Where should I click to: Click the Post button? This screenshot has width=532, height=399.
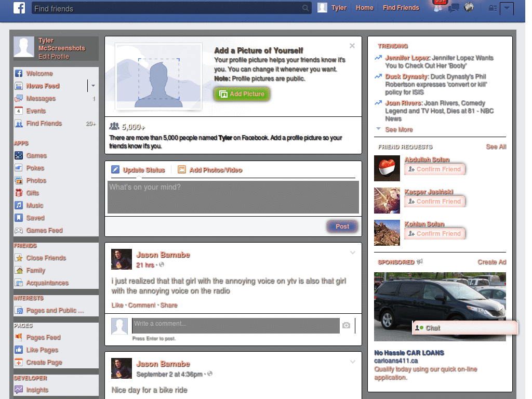click(342, 227)
